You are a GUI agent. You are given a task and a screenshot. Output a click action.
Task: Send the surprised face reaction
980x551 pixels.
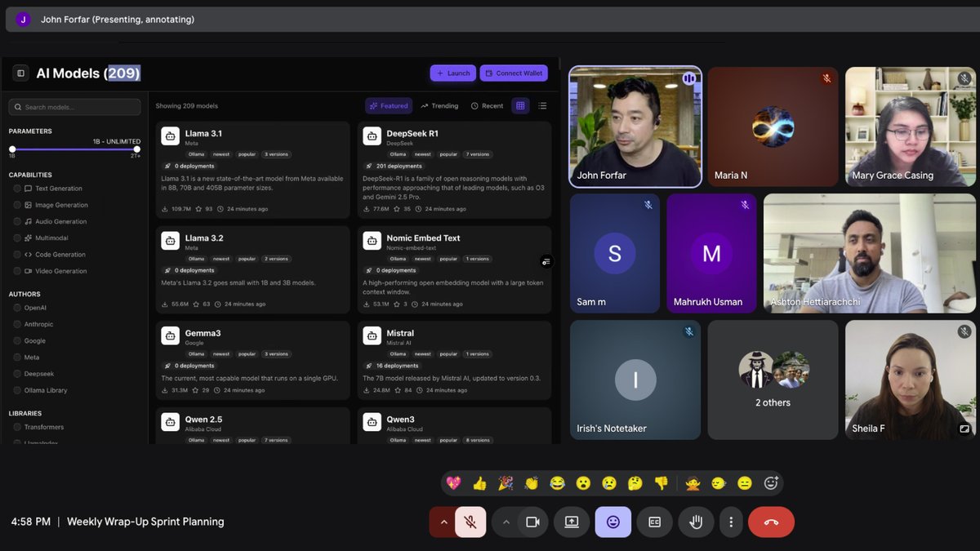click(x=583, y=483)
